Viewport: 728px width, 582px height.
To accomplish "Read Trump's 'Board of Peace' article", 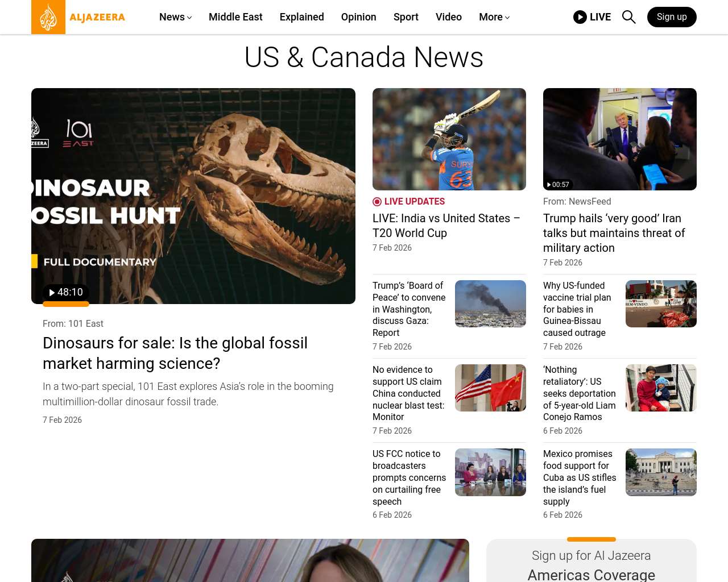I will 409,309.
